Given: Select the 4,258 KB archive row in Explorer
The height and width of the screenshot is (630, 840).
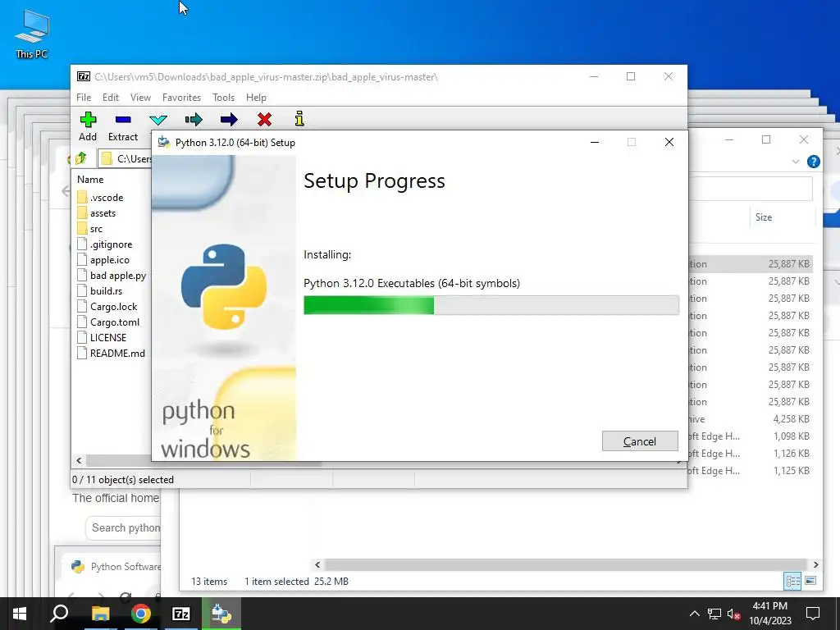Looking at the screenshot, I should (x=750, y=419).
